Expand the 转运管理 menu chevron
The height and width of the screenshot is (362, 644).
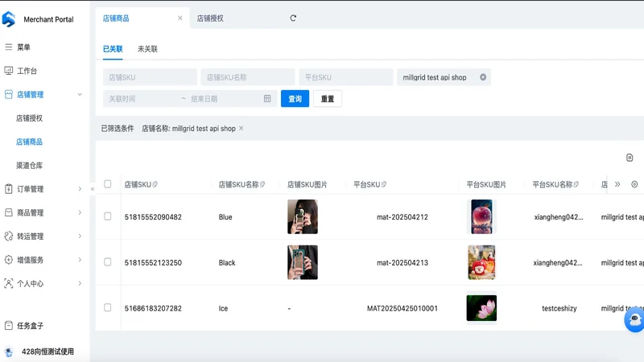point(80,236)
